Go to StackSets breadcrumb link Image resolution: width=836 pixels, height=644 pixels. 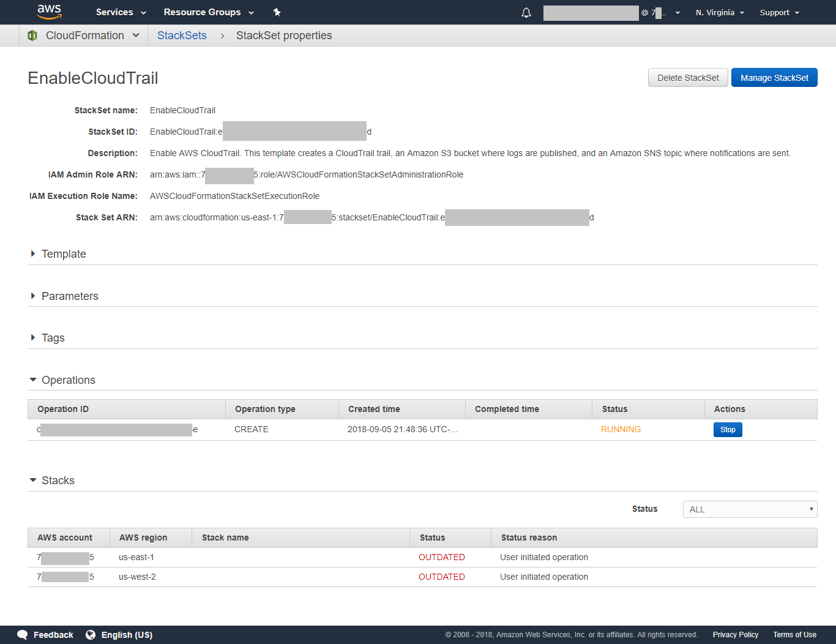tap(182, 36)
